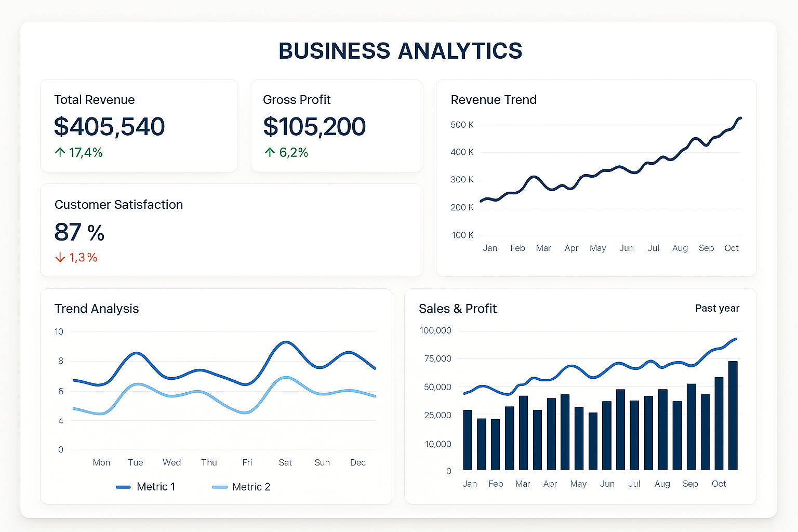Click the red down arrow under Customer Satisfaction
This screenshot has height=532, width=798.
tap(60, 258)
